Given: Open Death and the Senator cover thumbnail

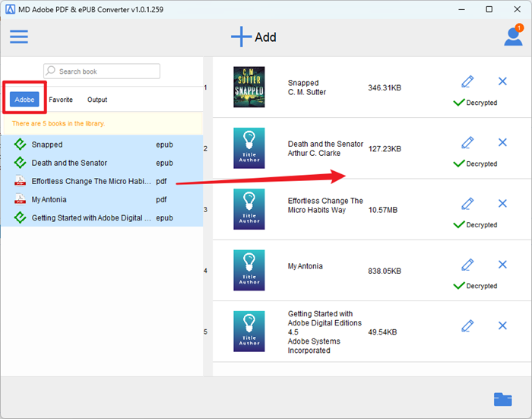Looking at the screenshot, I should click(x=249, y=148).
